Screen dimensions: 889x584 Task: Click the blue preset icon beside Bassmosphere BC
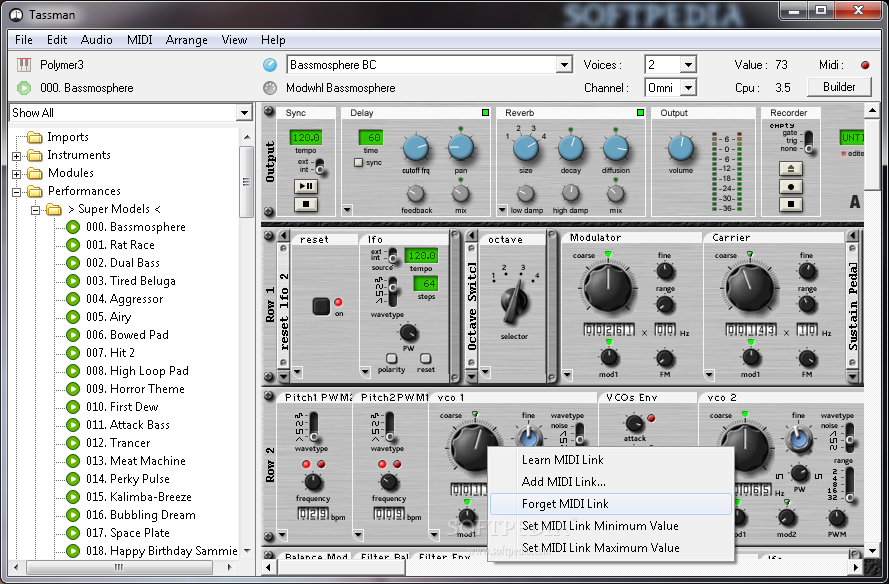click(270, 65)
